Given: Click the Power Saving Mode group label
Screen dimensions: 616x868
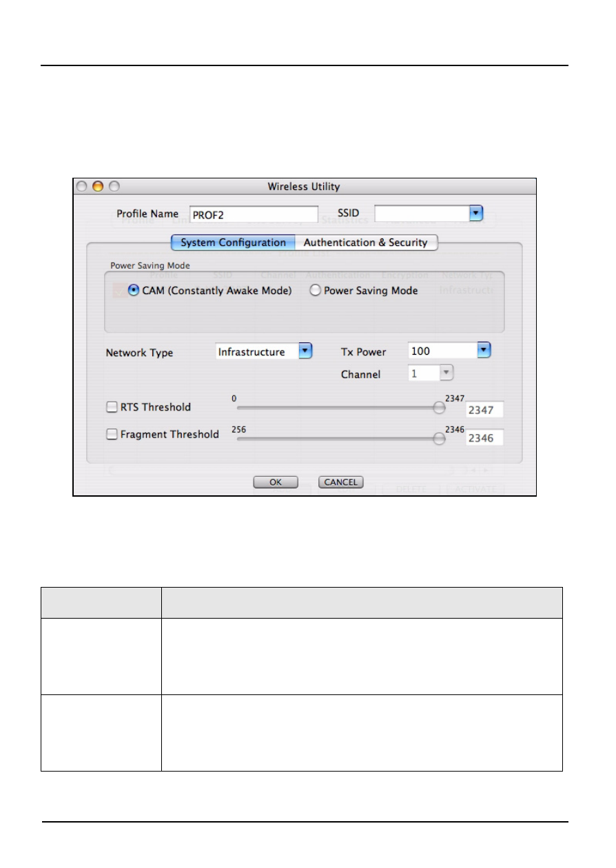Looking at the screenshot, I should click(x=150, y=265).
